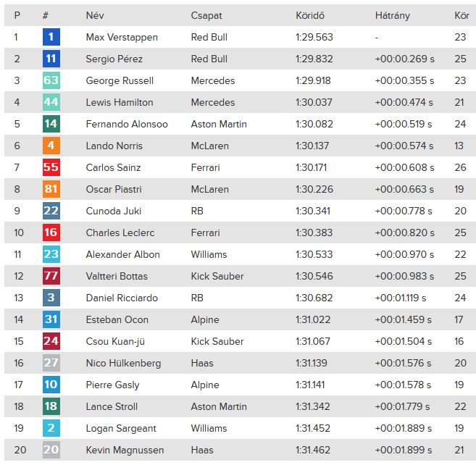Click Charles Leclerc's team name Ferrari

(205, 232)
